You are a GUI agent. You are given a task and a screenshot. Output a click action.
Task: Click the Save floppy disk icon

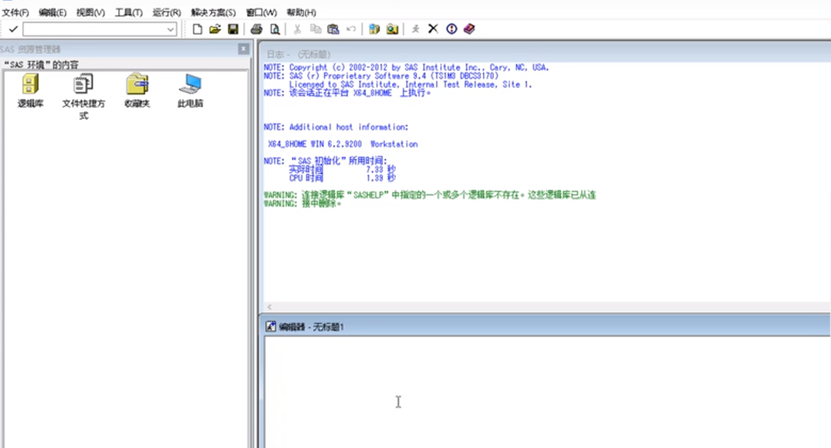pyautogui.click(x=233, y=29)
